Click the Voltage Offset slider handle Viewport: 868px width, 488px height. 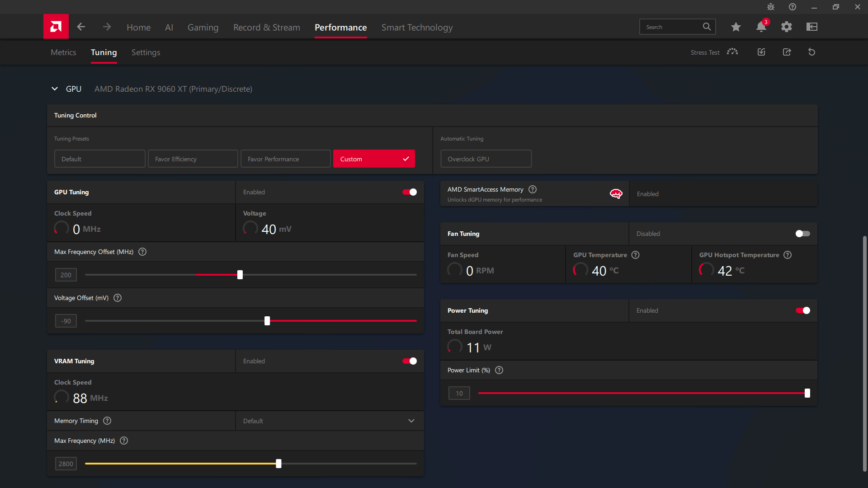[x=267, y=321]
